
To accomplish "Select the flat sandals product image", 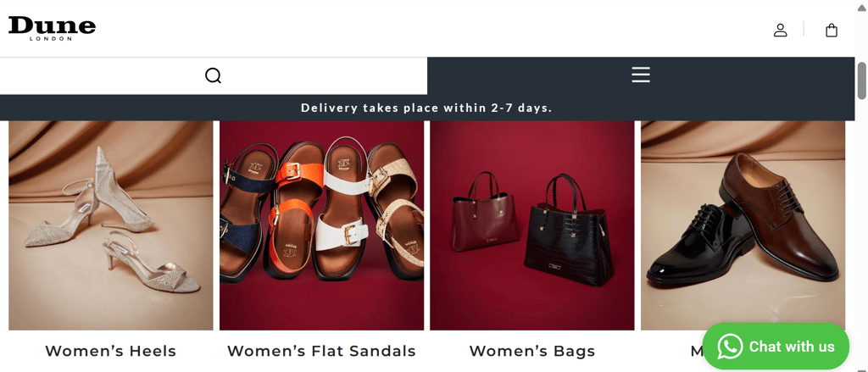I will coord(321,225).
